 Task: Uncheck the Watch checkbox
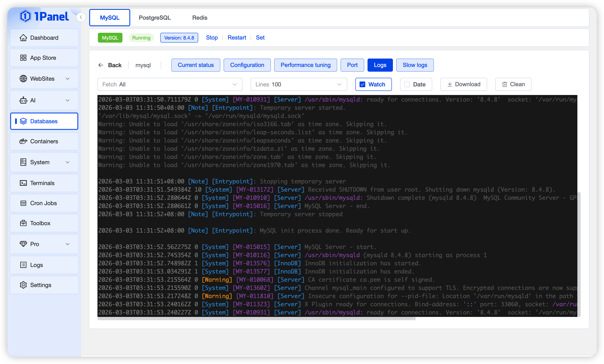click(362, 85)
